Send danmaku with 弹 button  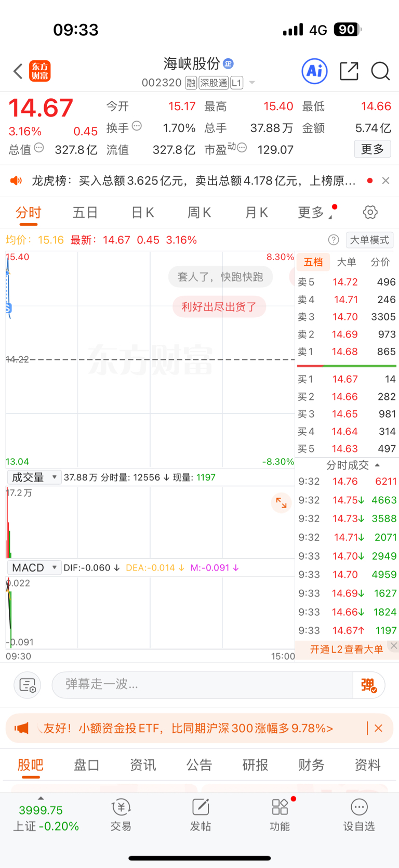[x=369, y=685]
